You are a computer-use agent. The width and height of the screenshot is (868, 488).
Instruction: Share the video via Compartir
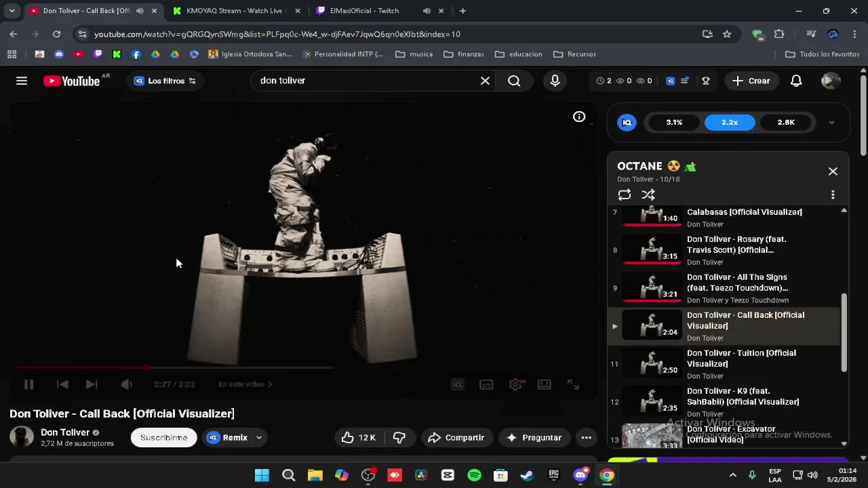[x=456, y=437]
